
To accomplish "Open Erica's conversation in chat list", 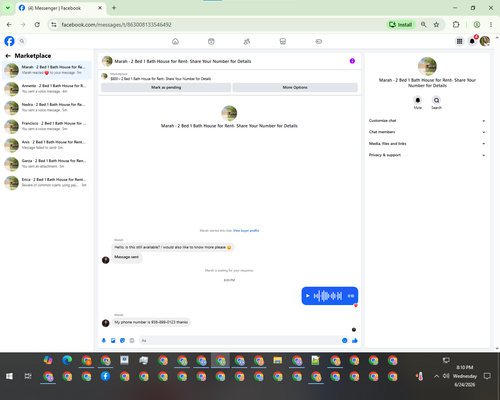I will [47, 182].
